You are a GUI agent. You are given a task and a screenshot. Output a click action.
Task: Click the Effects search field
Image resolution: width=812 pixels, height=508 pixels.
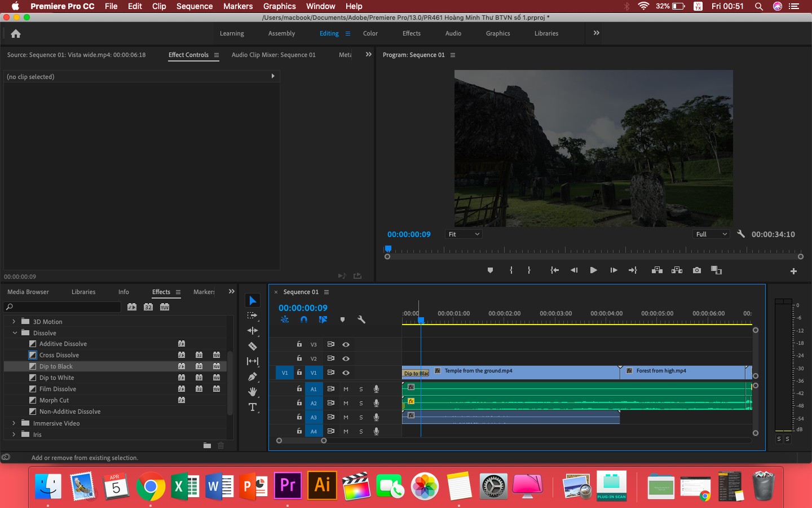point(62,307)
